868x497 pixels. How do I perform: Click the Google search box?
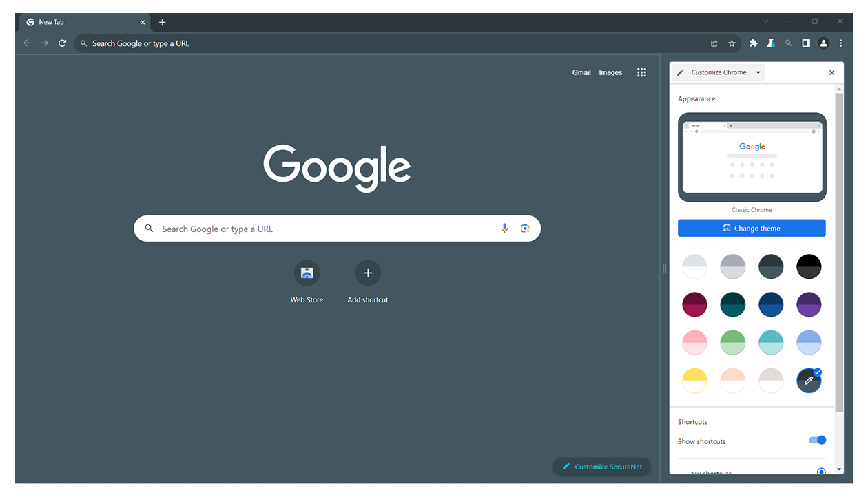(337, 229)
